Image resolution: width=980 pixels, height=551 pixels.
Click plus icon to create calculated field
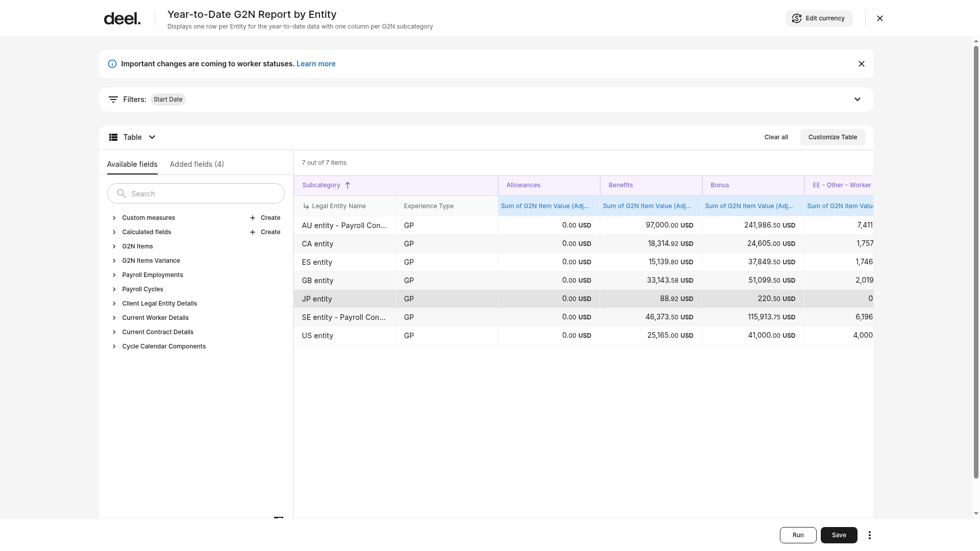(253, 232)
